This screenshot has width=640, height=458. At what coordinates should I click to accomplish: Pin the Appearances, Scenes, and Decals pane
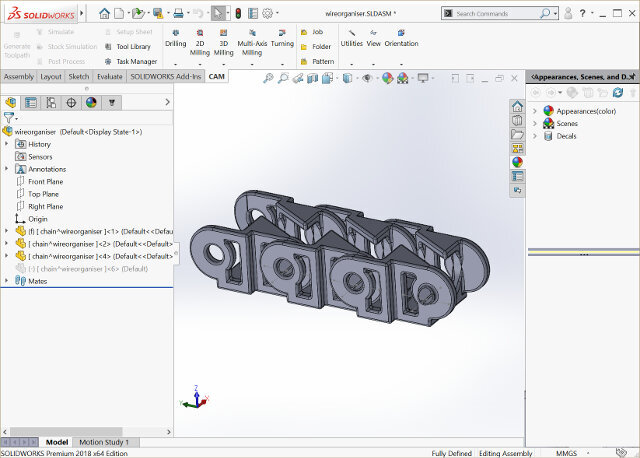click(630, 76)
